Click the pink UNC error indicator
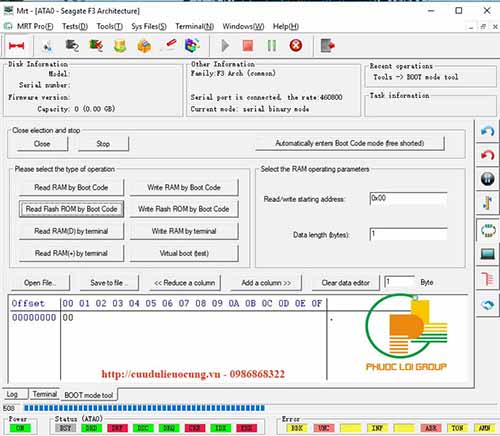 (324, 428)
